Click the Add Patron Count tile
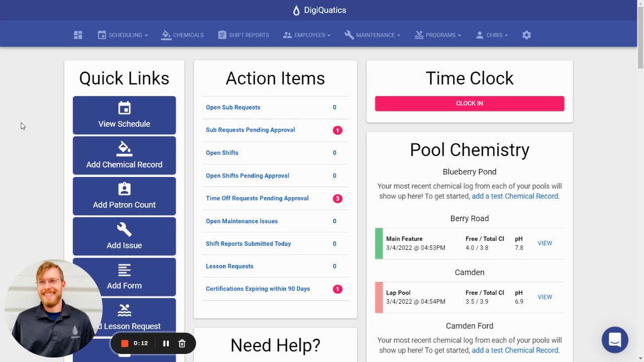 [124, 196]
